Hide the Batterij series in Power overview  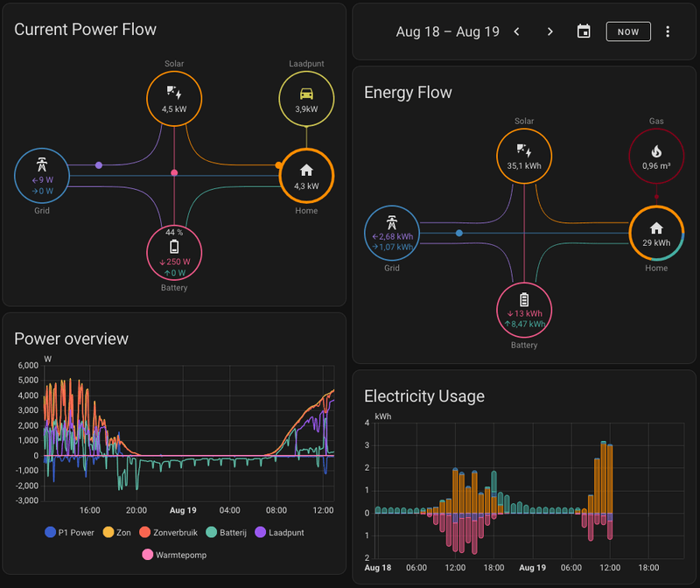227,532
